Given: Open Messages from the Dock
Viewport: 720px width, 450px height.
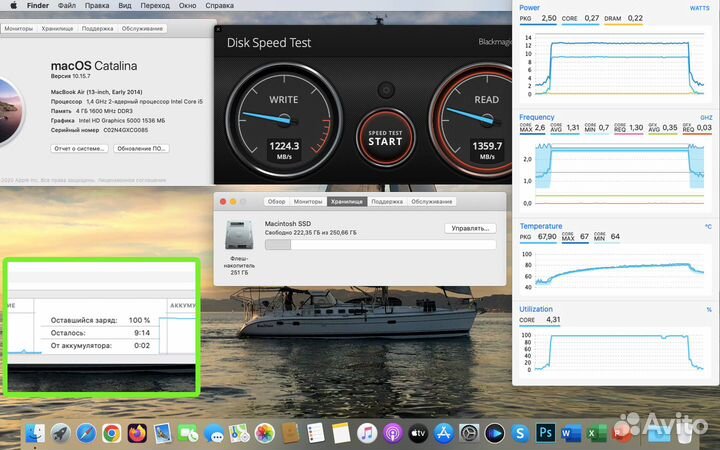Looking at the screenshot, I should coord(214,433).
